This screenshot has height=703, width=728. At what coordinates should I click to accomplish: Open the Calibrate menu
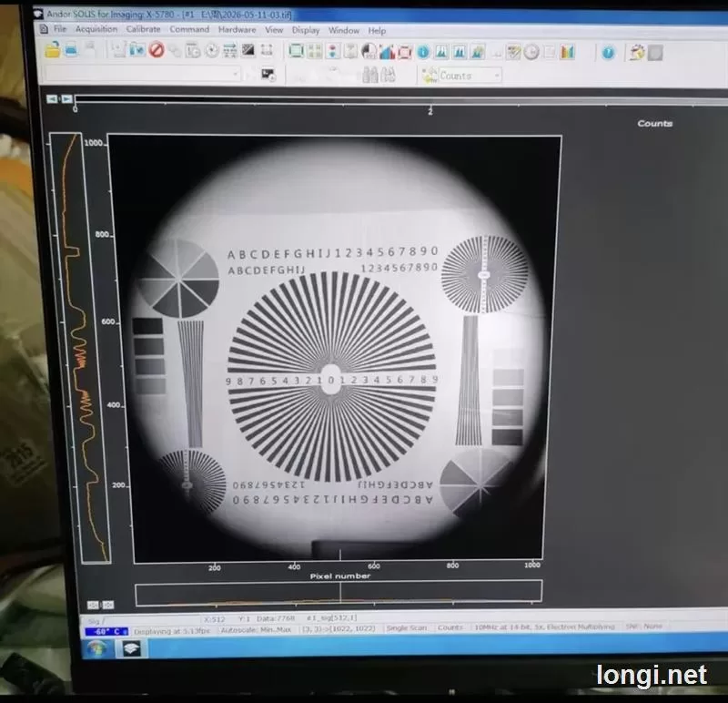pos(144,29)
